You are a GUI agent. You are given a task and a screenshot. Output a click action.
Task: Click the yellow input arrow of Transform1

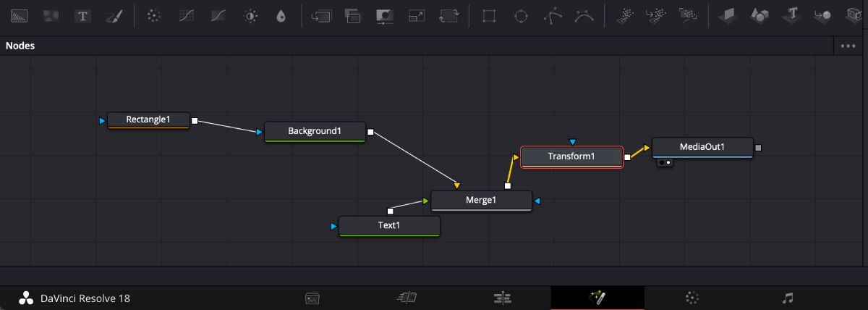coord(516,156)
